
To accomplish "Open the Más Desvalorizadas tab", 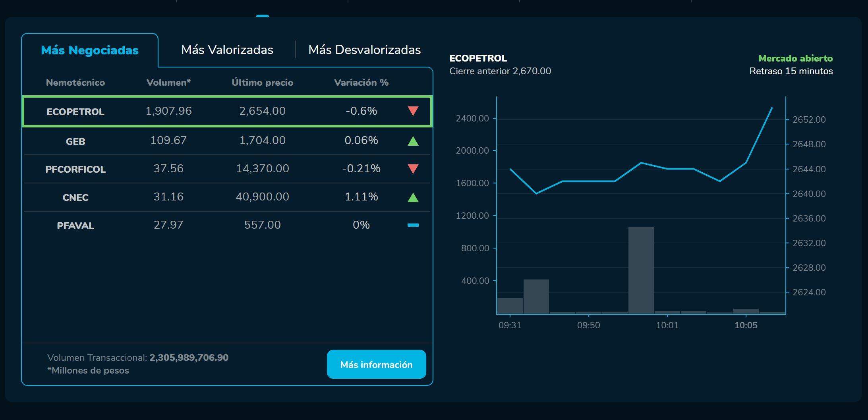I will 364,50.
